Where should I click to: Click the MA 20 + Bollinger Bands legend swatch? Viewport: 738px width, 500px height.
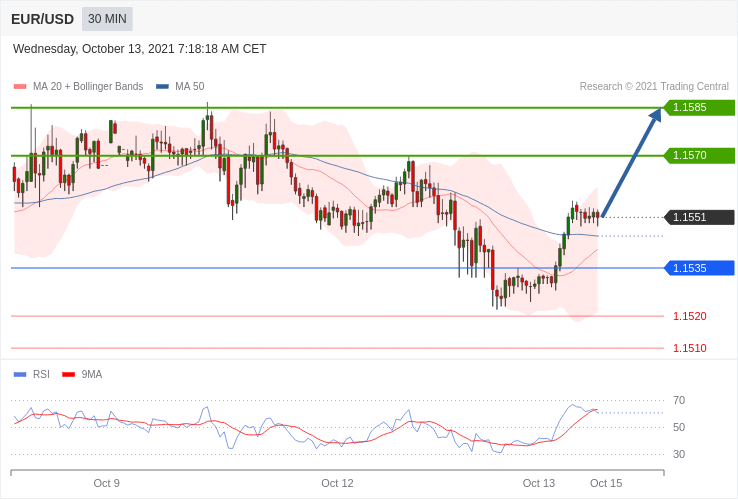coord(20,87)
